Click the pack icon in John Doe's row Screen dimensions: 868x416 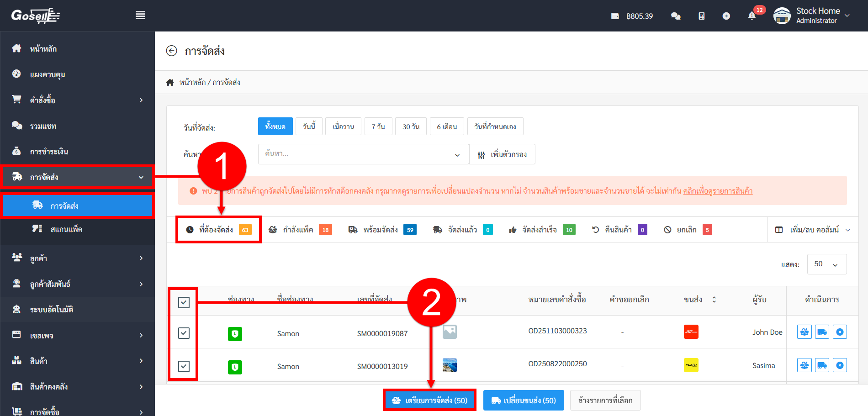pos(804,332)
